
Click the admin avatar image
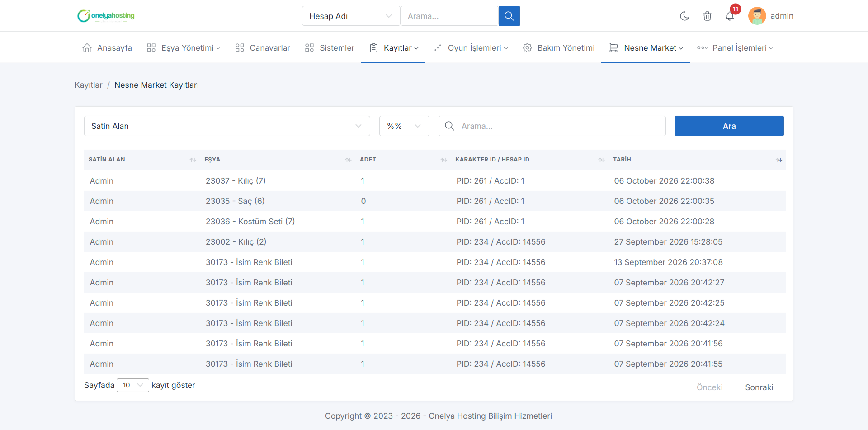[x=757, y=16]
